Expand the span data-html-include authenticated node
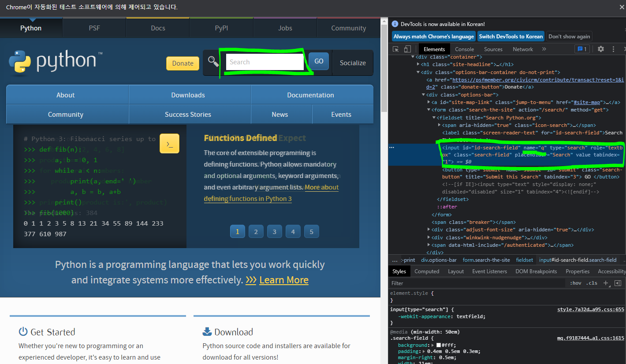The height and width of the screenshot is (364, 626). [x=429, y=245]
